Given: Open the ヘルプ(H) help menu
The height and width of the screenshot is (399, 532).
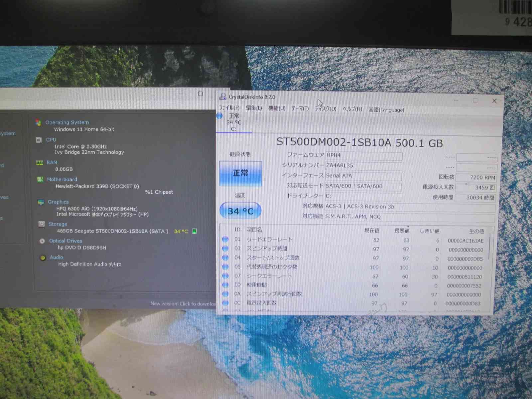Looking at the screenshot, I should coord(353,109).
